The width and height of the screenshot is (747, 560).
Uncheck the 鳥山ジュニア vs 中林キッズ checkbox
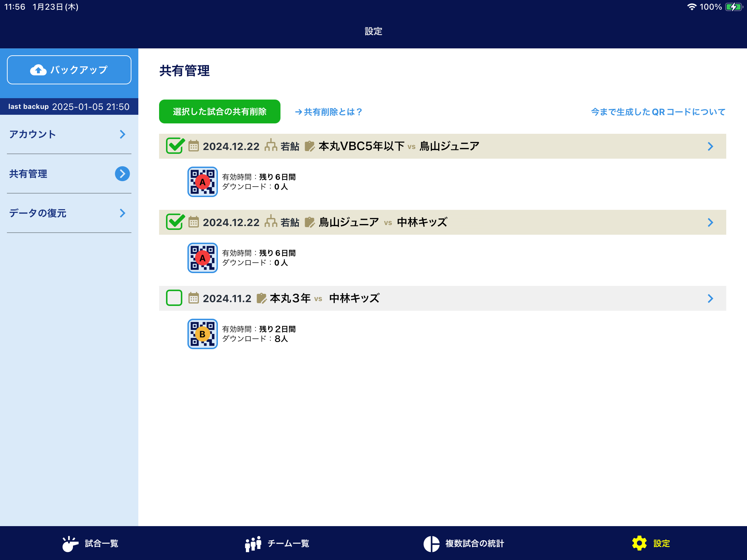pos(175,222)
